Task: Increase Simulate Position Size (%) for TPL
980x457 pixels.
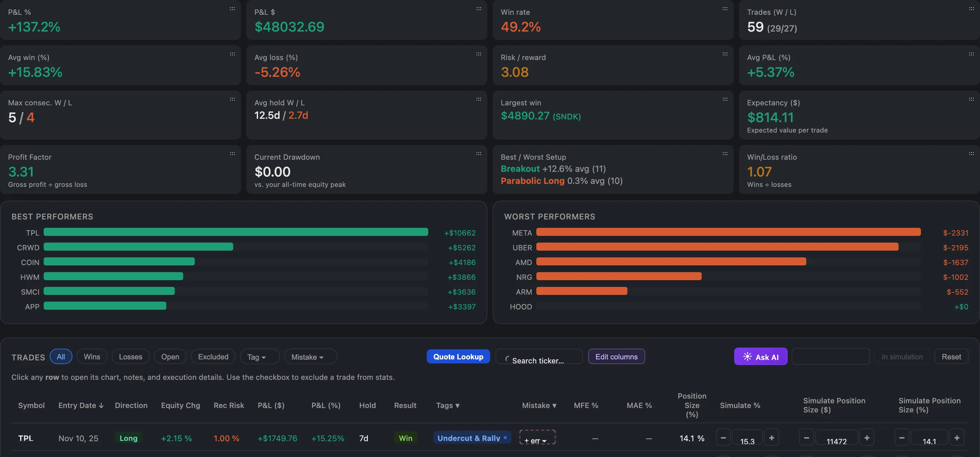Action: tap(957, 438)
